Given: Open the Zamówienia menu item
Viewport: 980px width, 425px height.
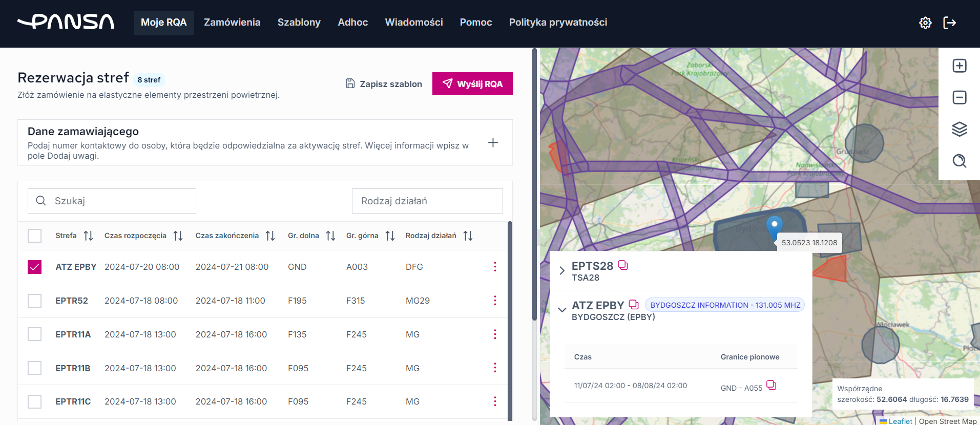Looking at the screenshot, I should pyautogui.click(x=232, y=23).
